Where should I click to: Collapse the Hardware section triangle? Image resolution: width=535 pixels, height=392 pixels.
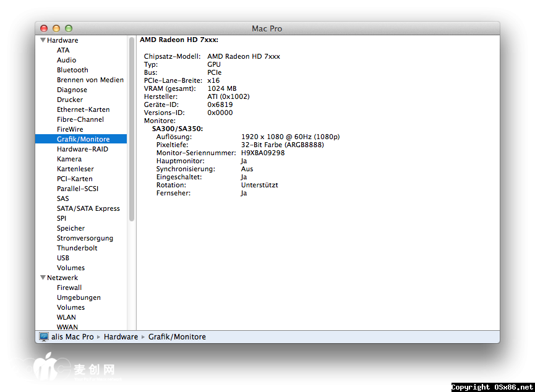point(43,40)
